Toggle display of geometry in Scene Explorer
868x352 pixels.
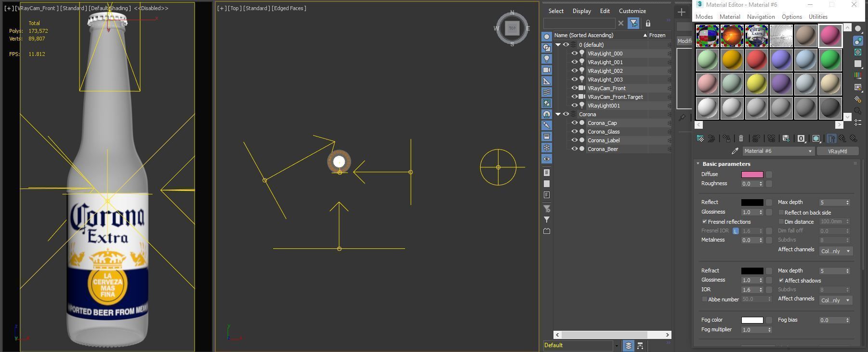click(547, 37)
